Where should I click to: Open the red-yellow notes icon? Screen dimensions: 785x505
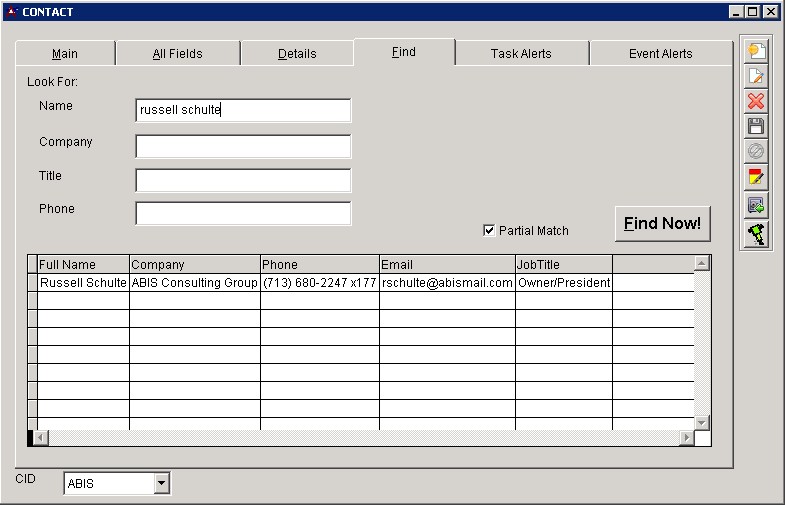coord(756,178)
